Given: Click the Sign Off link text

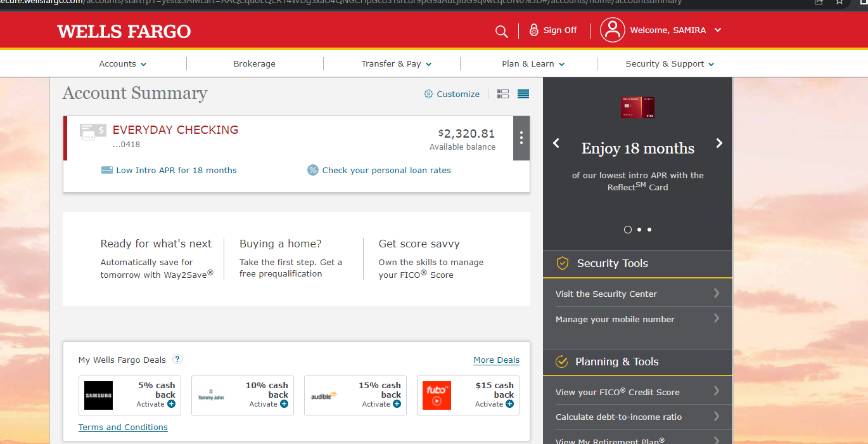Looking at the screenshot, I should [x=560, y=30].
